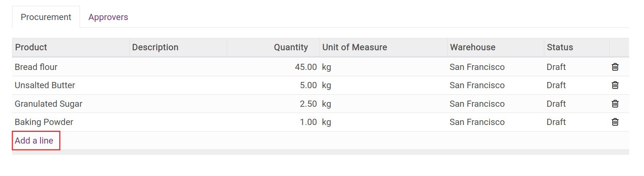Click the Draft status of Bread flour
Screen dimensions: 644x176
coord(556,67)
